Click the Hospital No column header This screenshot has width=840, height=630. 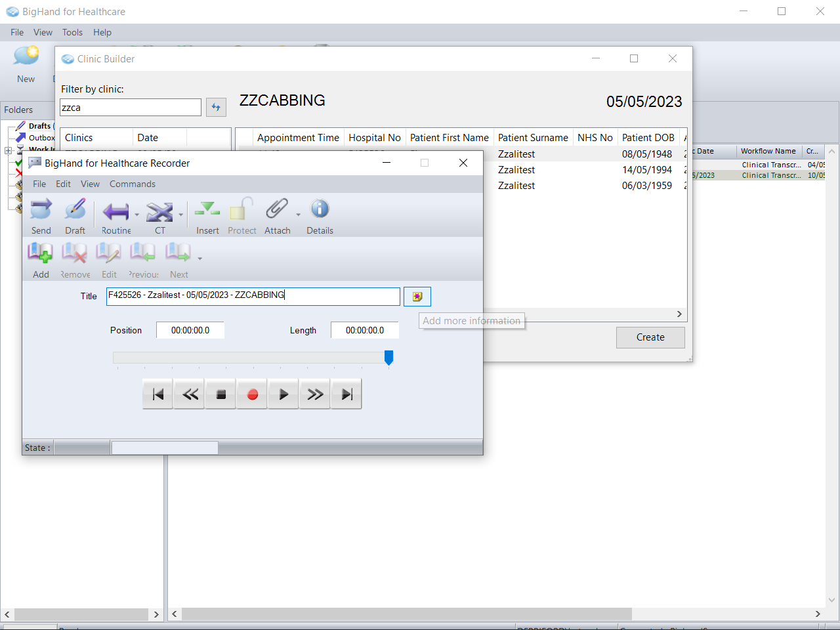coord(375,137)
